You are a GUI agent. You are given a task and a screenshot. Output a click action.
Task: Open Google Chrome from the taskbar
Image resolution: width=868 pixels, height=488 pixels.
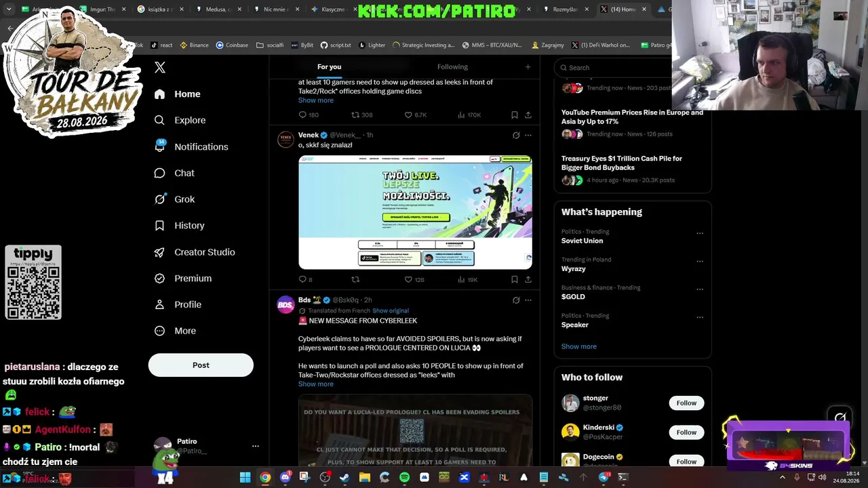265,477
